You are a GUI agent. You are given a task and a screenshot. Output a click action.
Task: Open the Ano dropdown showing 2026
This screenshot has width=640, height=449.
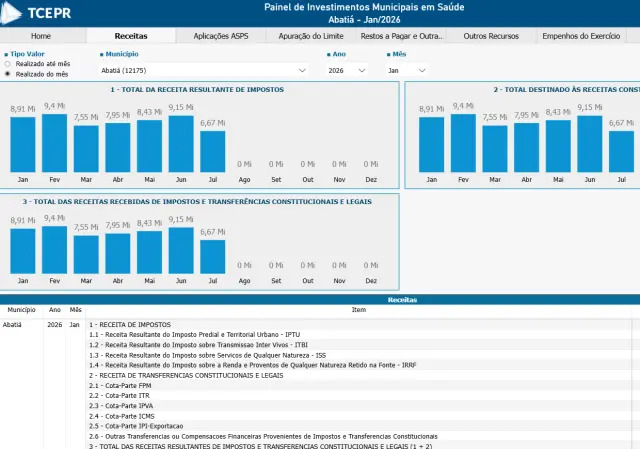pyautogui.click(x=347, y=70)
